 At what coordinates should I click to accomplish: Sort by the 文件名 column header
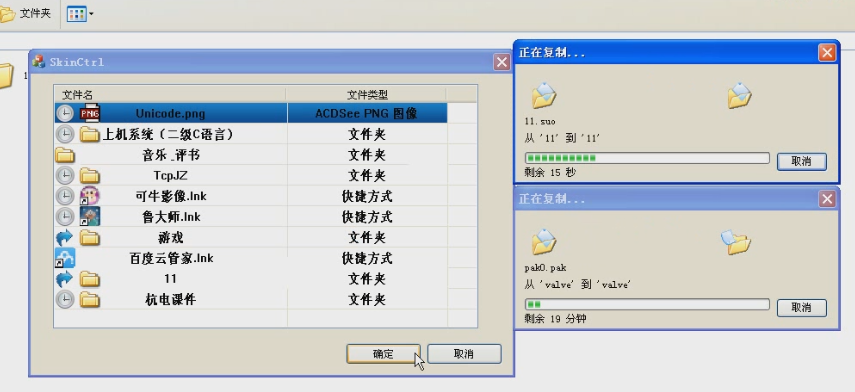170,94
